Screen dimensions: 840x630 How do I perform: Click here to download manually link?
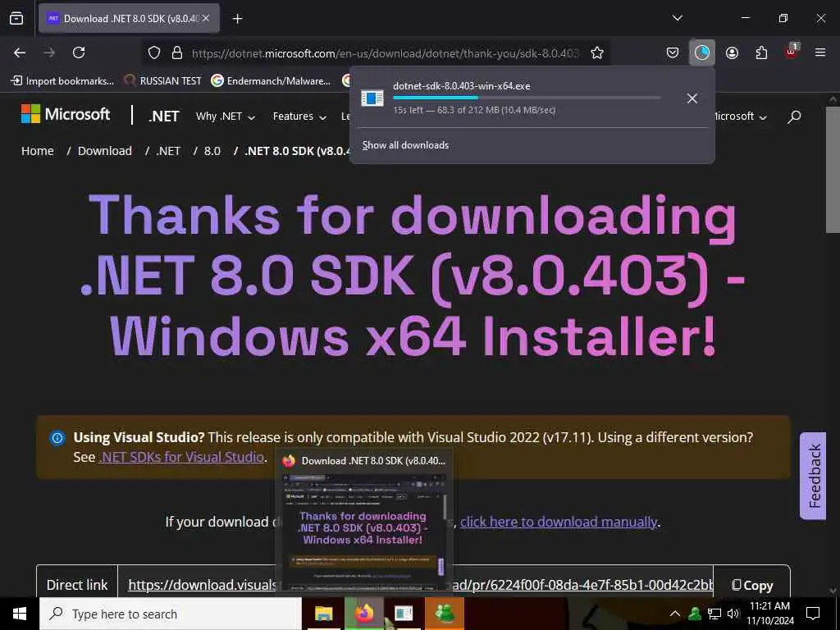(x=559, y=522)
